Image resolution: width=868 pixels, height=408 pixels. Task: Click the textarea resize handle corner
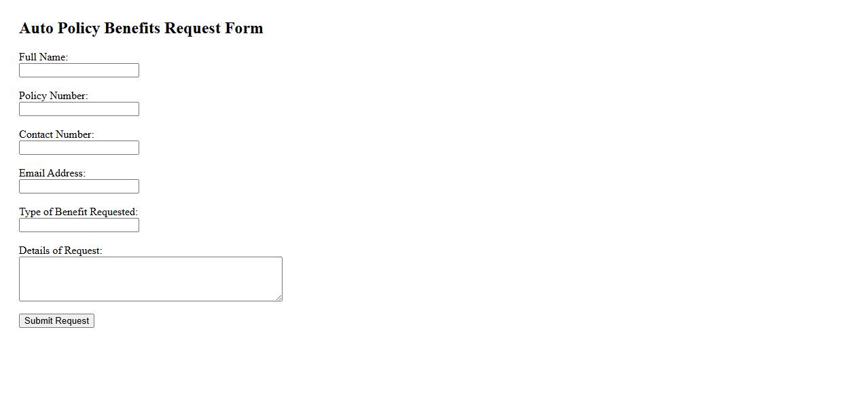point(278,297)
